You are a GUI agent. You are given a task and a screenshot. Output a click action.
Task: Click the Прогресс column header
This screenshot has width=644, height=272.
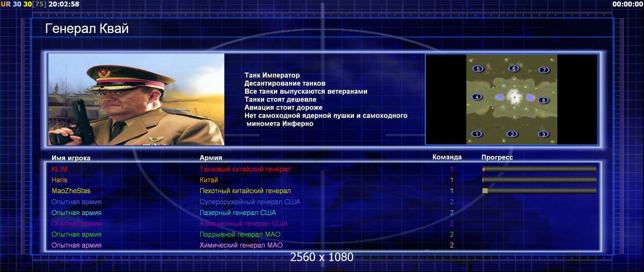click(x=497, y=157)
